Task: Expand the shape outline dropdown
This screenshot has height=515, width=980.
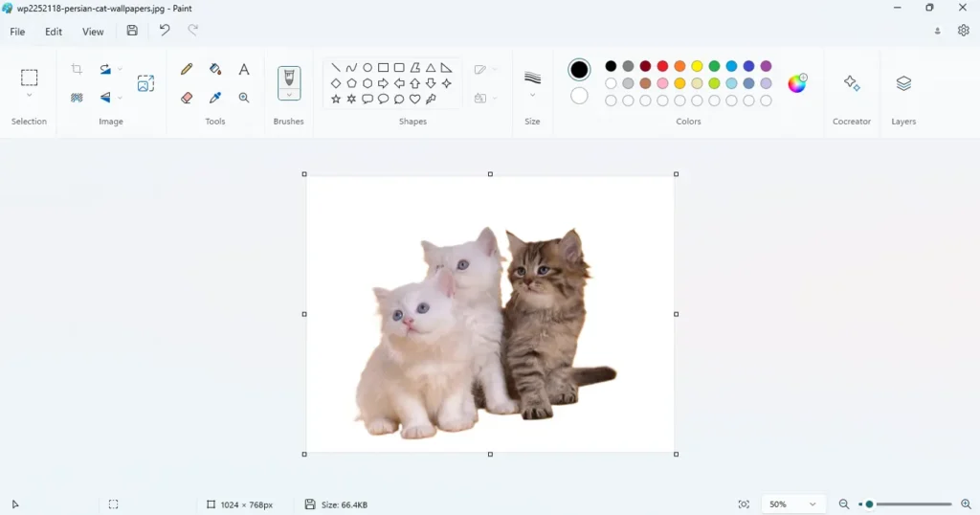Action: pyautogui.click(x=495, y=69)
